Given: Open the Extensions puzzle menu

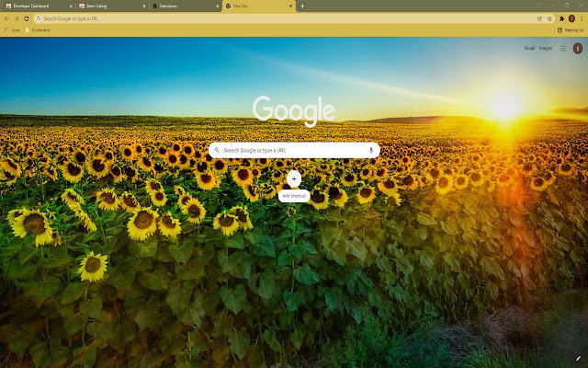Looking at the screenshot, I should click(561, 18).
